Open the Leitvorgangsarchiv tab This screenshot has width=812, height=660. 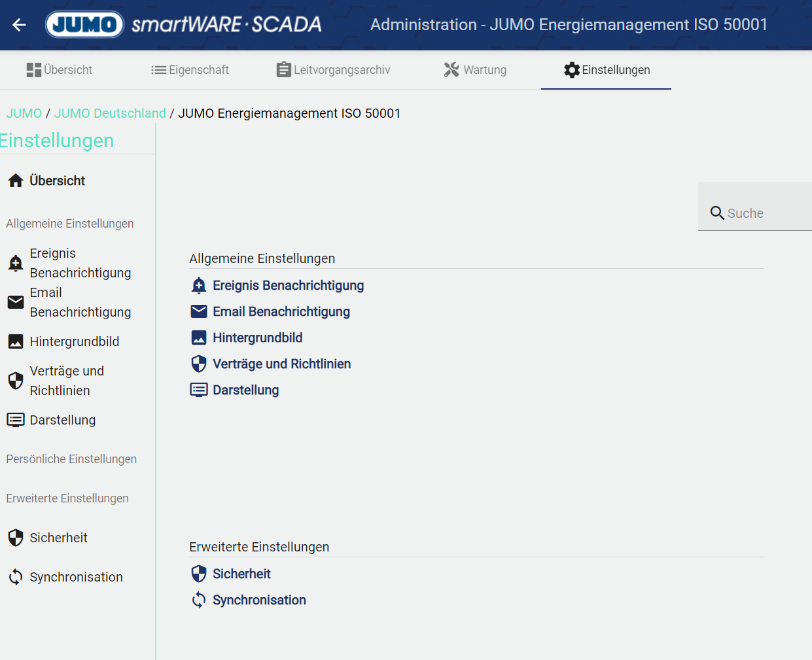point(334,70)
